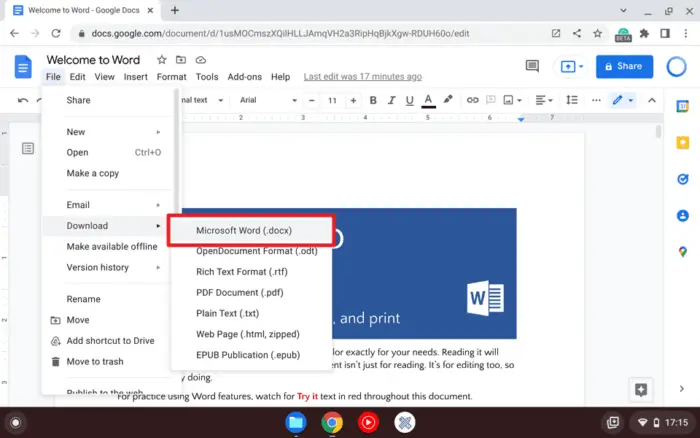Open Google Maps in the side panel
The image size is (700, 438).
point(683,252)
